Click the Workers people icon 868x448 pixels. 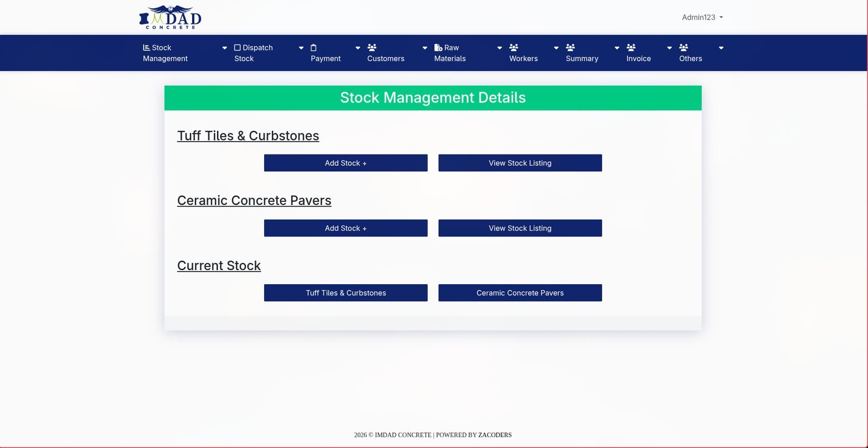coord(514,48)
